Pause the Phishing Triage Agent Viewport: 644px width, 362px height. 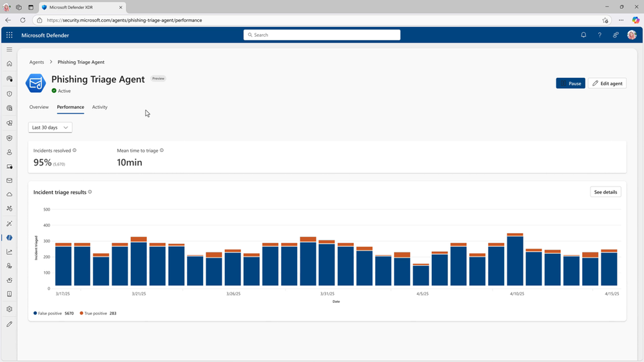pos(571,83)
